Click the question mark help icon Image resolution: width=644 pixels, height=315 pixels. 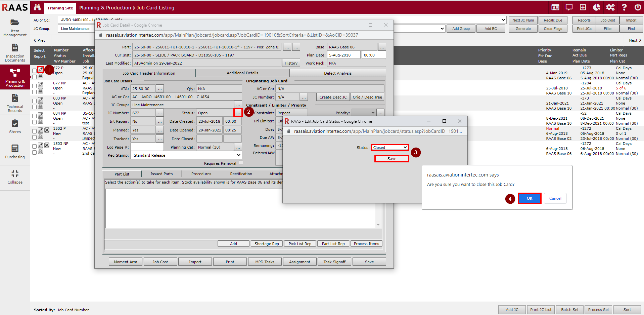624,7
